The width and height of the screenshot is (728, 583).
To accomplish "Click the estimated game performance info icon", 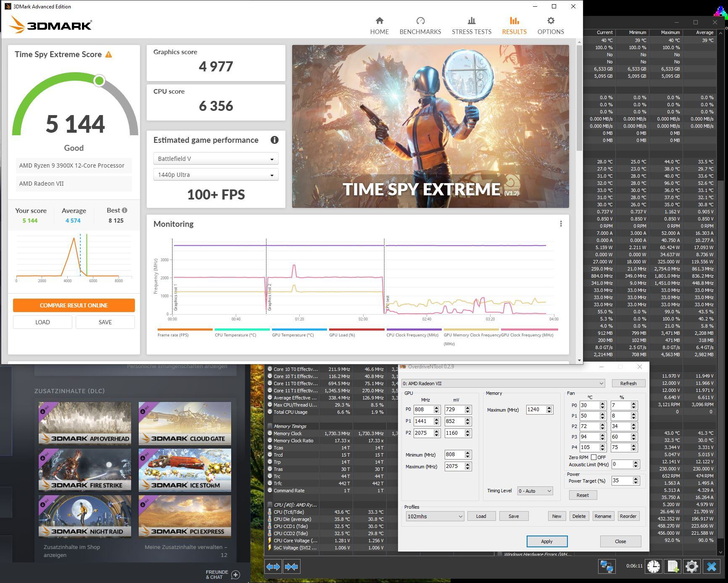I will pos(274,140).
